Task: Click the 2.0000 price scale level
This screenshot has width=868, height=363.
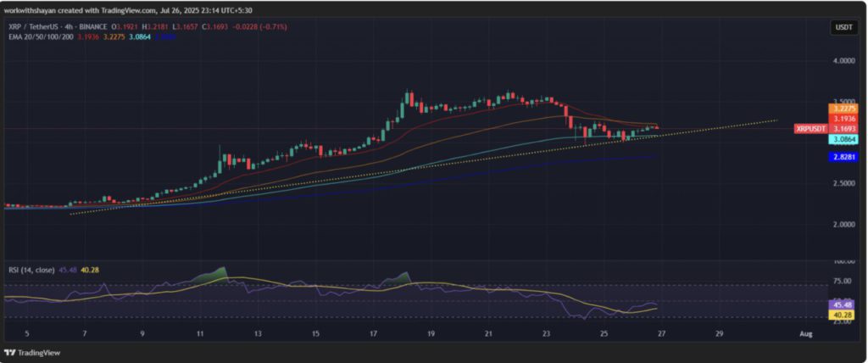Action: (x=843, y=225)
